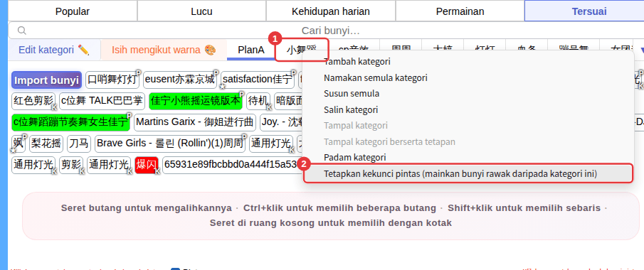
Task: Trigger the red 爆闪 sound button
Action: pyautogui.click(x=147, y=165)
